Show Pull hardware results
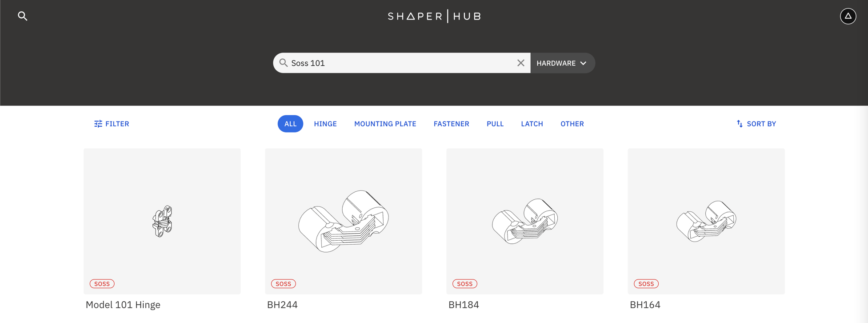 [495, 124]
